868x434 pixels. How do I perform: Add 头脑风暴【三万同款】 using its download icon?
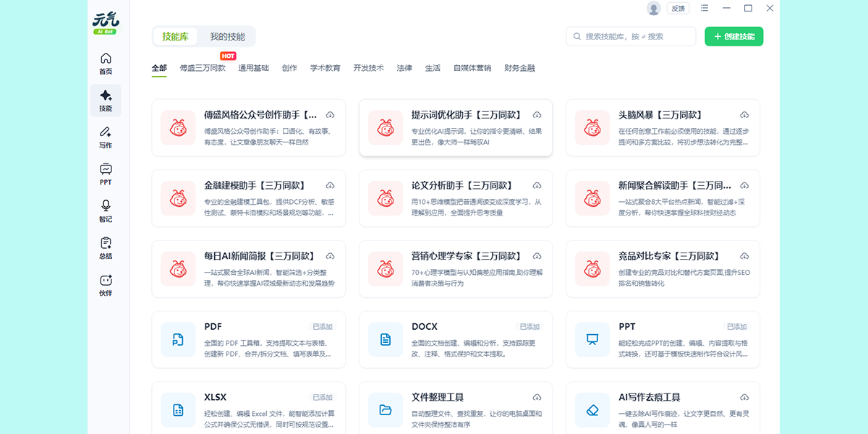pos(744,114)
